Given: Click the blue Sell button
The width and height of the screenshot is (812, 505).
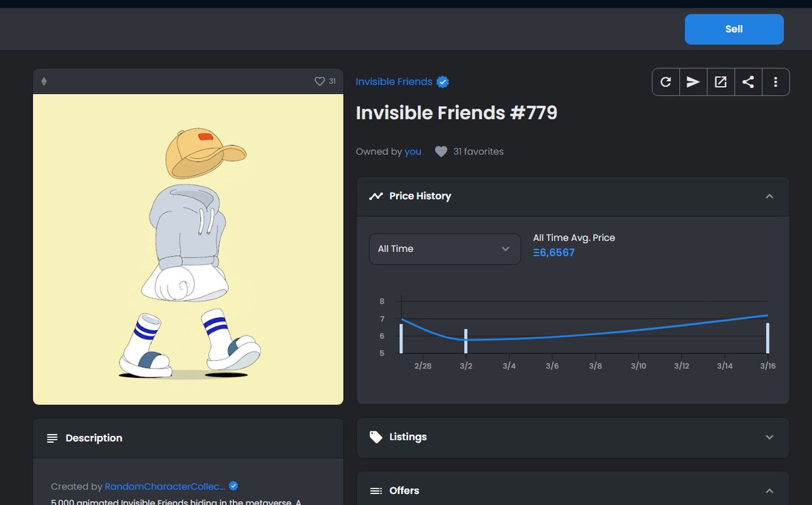Looking at the screenshot, I should [734, 29].
